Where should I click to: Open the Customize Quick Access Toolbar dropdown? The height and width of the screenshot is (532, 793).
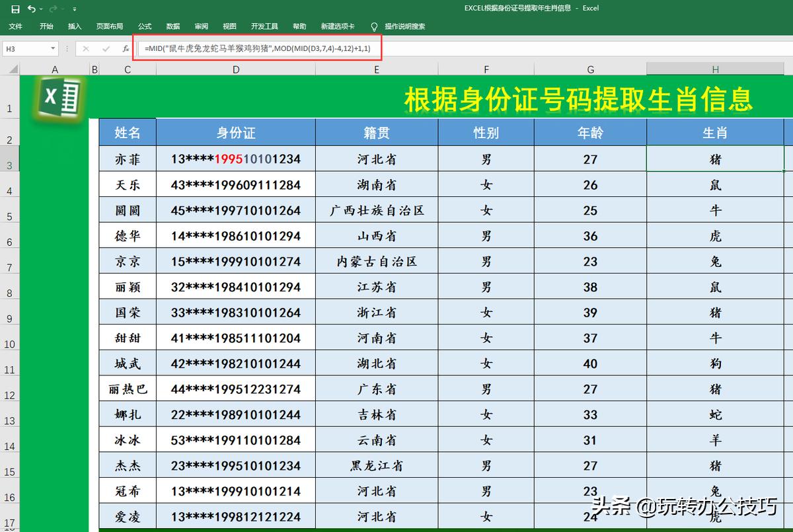click(x=74, y=9)
